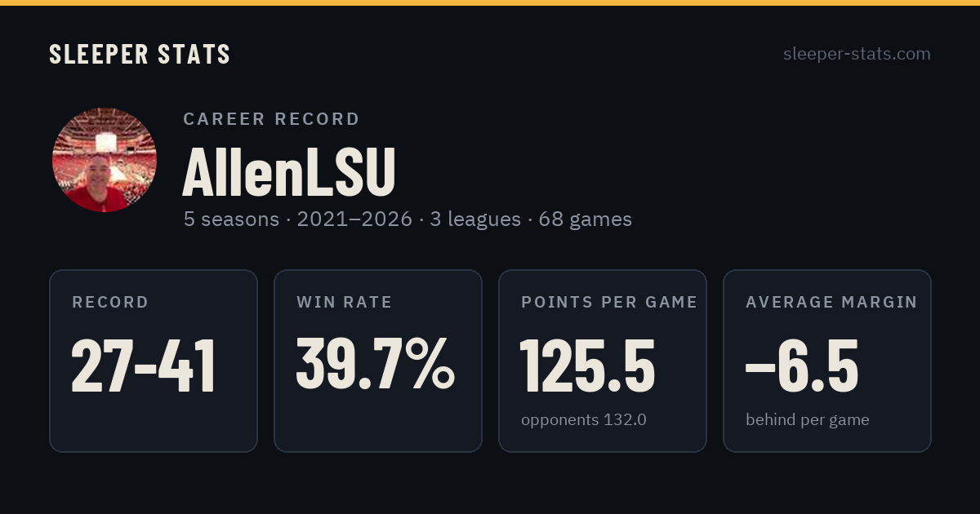This screenshot has height=514, width=980.
Task: Open the Record 27-41 card
Action: 154,361
